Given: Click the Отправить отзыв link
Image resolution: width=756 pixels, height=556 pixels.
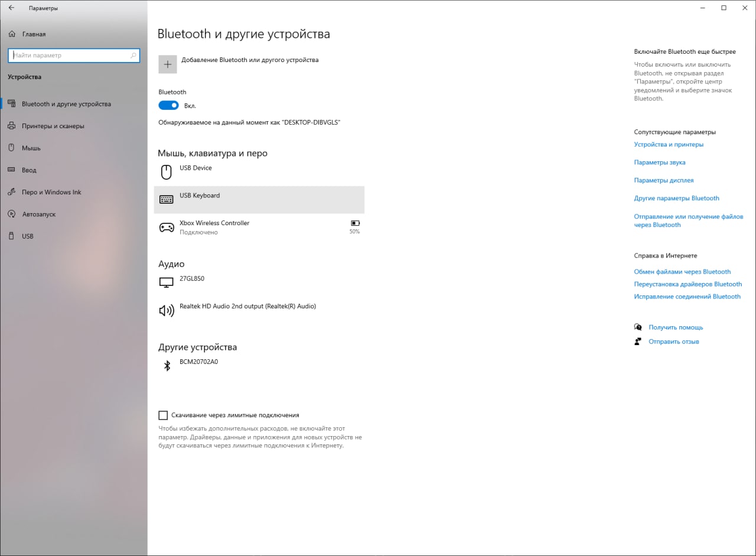Looking at the screenshot, I should point(674,342).
